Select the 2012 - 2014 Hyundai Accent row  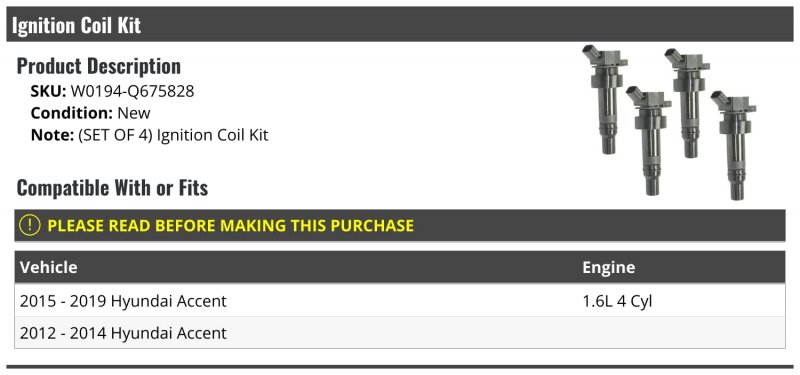pos(400,333)
